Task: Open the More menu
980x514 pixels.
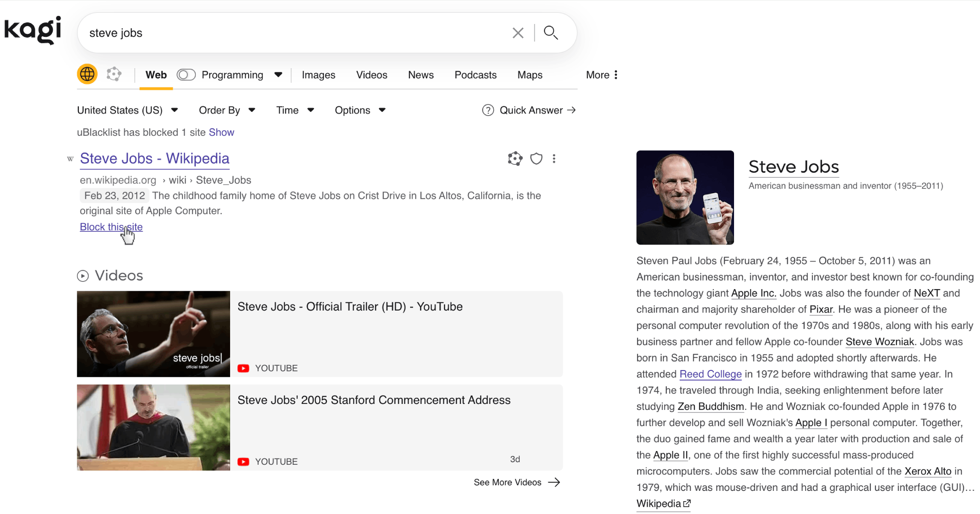Action: 602,75
